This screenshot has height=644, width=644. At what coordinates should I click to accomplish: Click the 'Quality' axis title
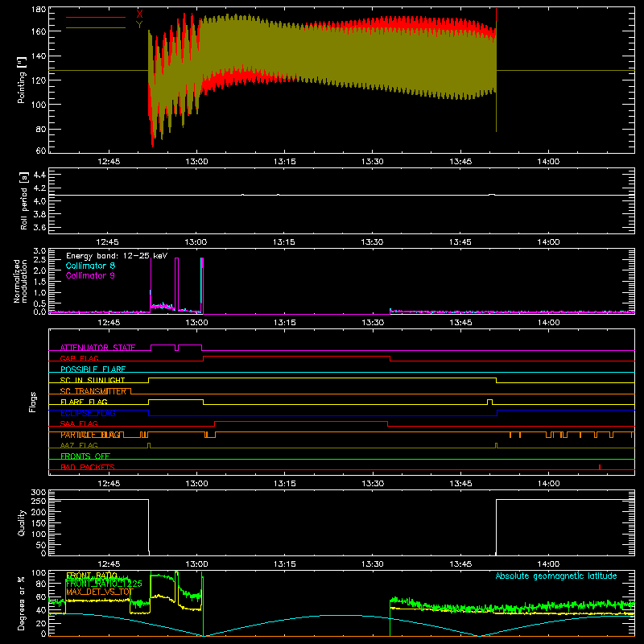point(22,522)
